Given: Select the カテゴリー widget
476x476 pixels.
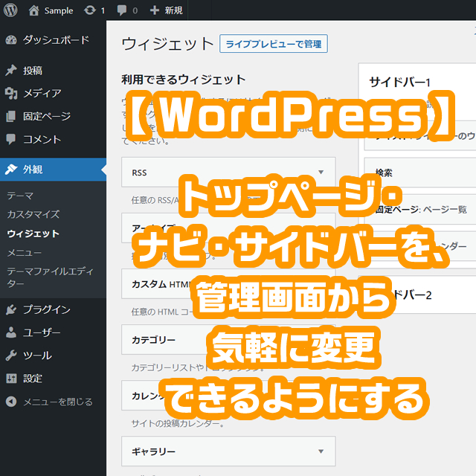Looking at the screenshot, I should [x=228, y=340].
